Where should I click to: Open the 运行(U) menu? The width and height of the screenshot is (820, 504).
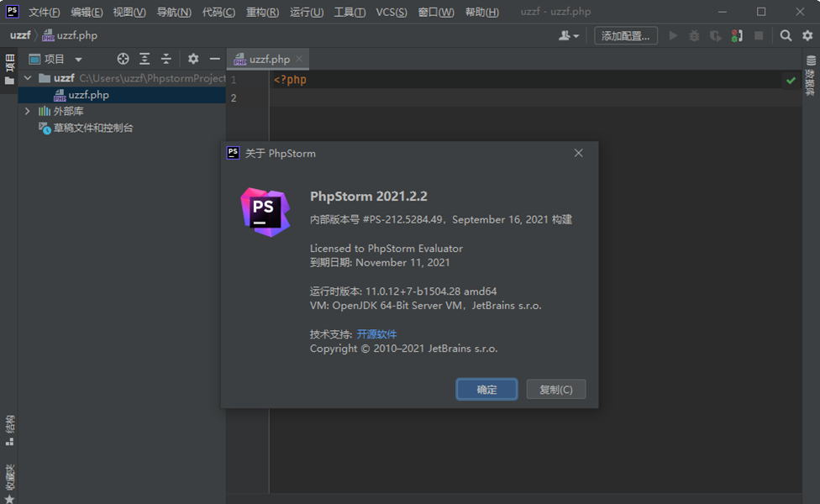tap(307, 12)
